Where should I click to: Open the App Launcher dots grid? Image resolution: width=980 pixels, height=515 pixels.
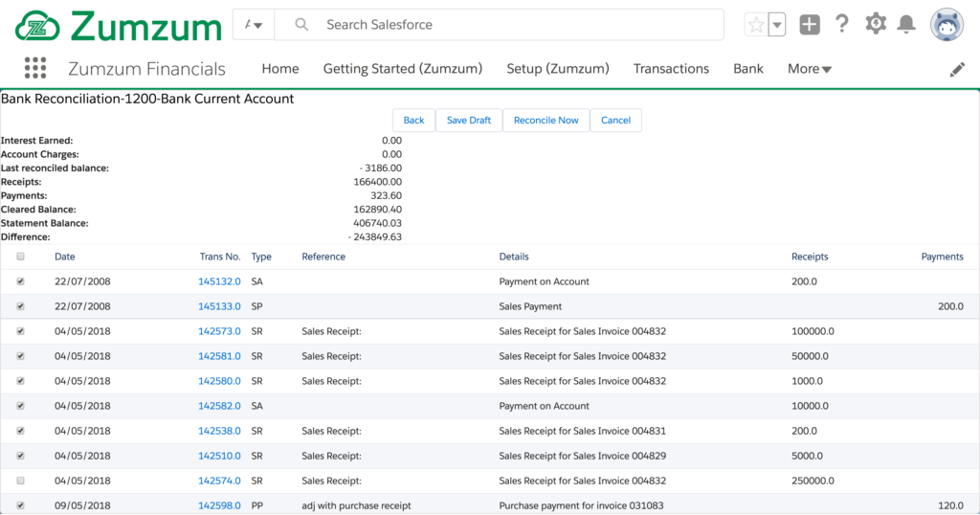tap(35, 68)
